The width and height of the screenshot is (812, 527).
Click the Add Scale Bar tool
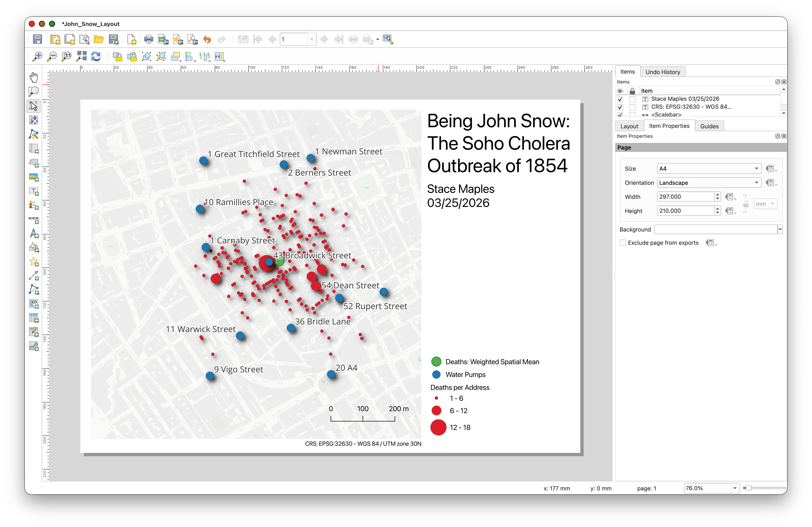click(34, 220)
